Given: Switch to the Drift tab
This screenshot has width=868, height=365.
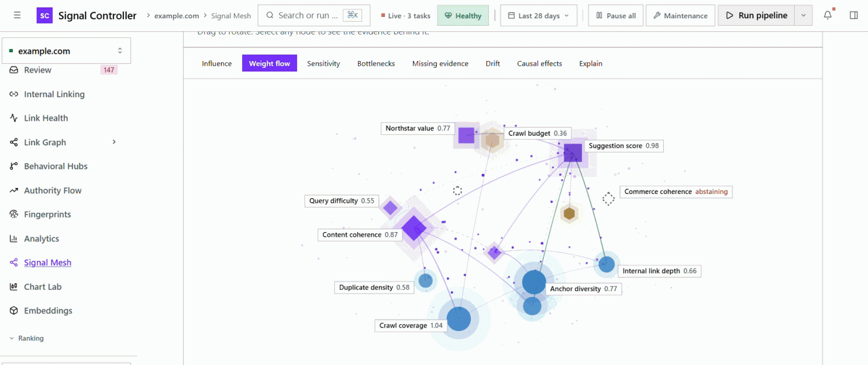Looking at the screenshot, I should tap(493, 64).
